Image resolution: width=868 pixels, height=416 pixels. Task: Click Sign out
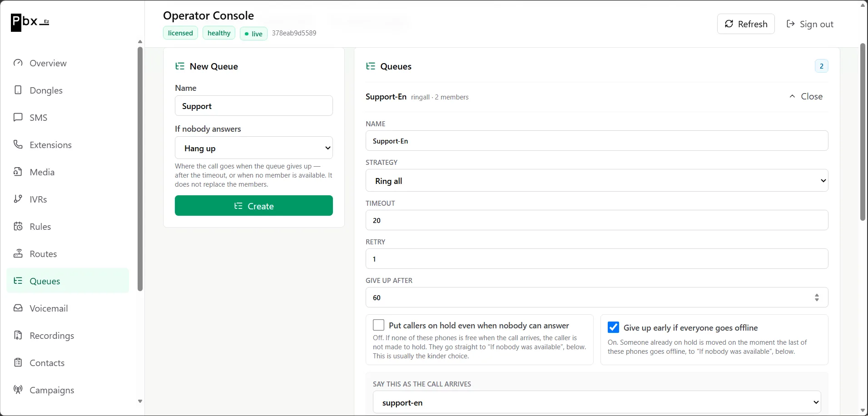[x=810, y=24]
